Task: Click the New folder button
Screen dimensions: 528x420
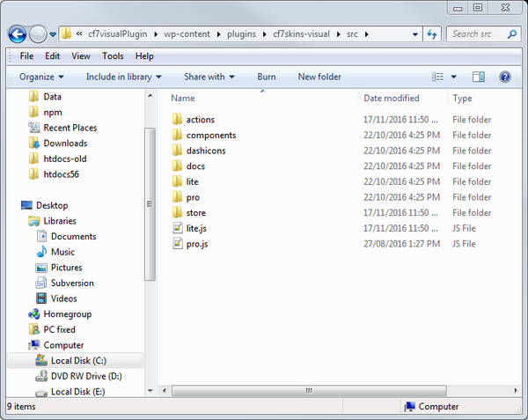Action: tap(319, 77)
